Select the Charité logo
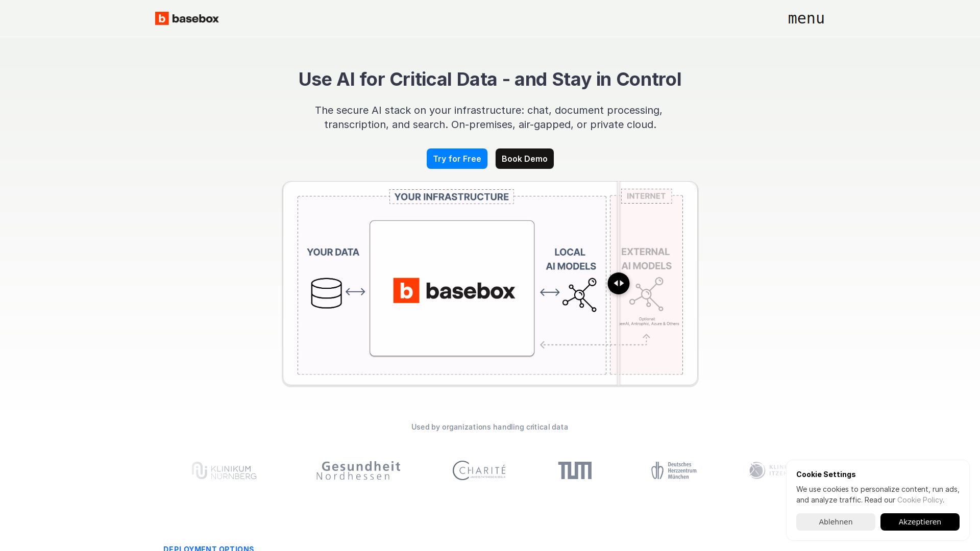The image size is (980, 551). 479,470
